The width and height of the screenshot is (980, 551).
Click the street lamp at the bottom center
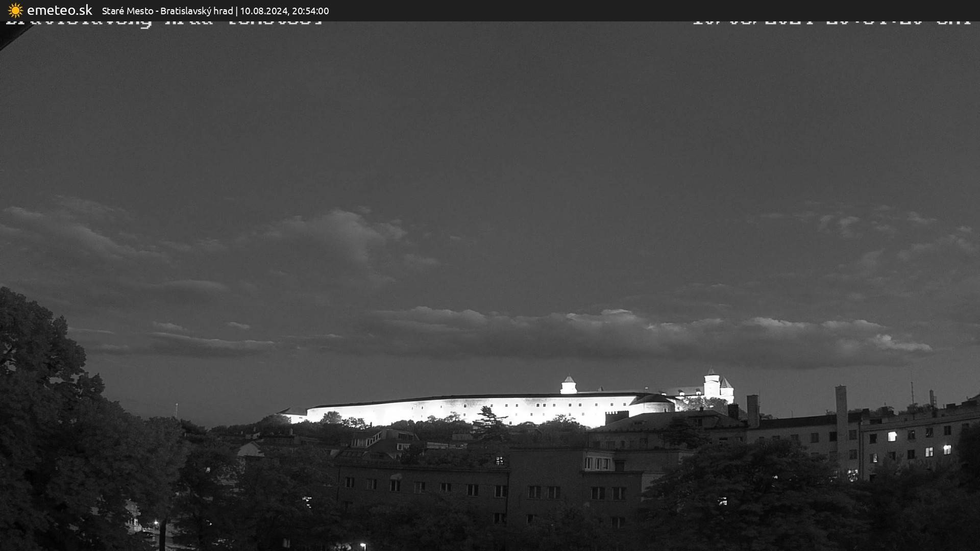pyautogui.click(x=362, y=546)
